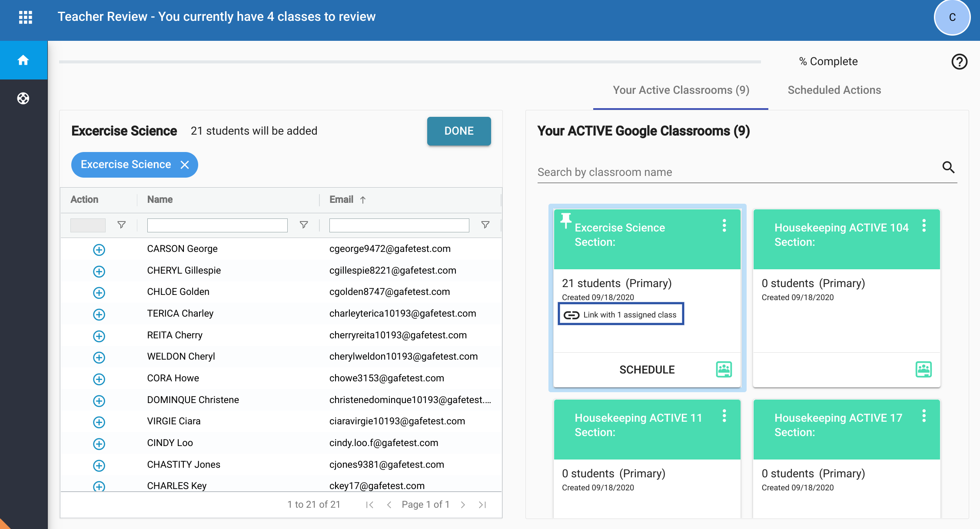Navigate to next page using pagination arrow
Screen dimensions: 980x529
coord(465,504)
